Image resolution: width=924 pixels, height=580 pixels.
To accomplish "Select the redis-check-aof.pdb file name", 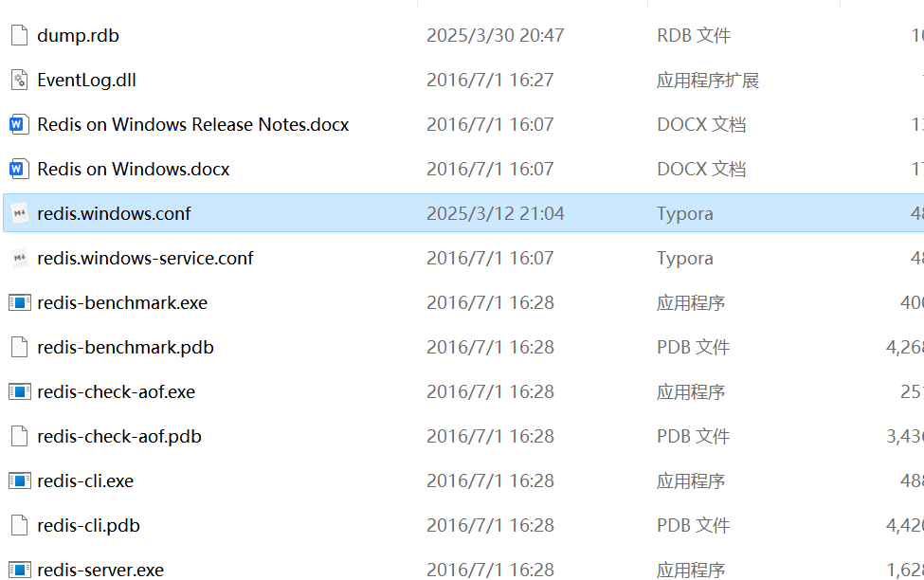I will pyautogui.click(x=119, y=436).
